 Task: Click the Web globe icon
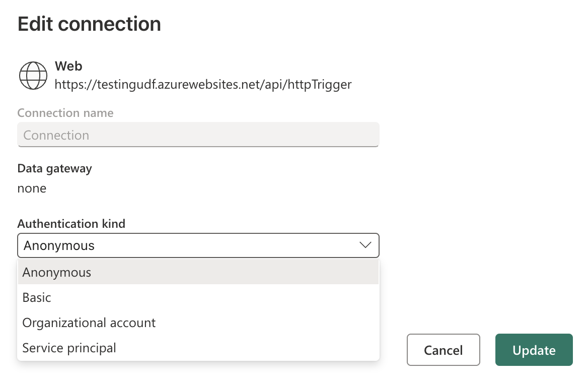[33, 76]
